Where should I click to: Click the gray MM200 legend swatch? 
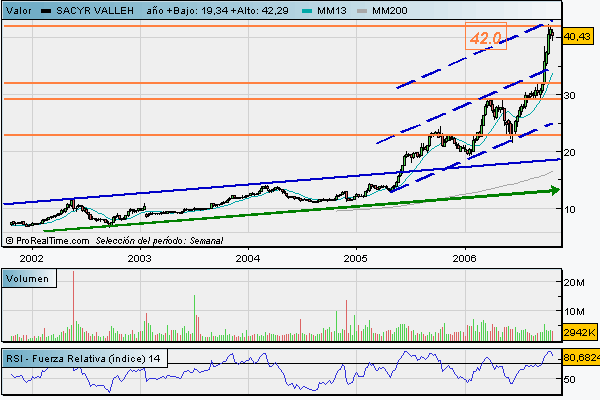pos(362,11)
